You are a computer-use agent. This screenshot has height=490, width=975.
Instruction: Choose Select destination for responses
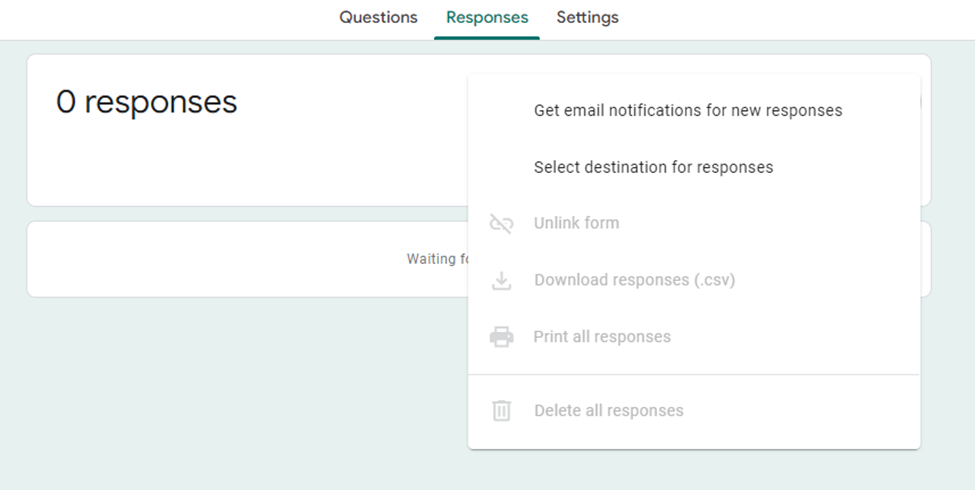[653, 168]
